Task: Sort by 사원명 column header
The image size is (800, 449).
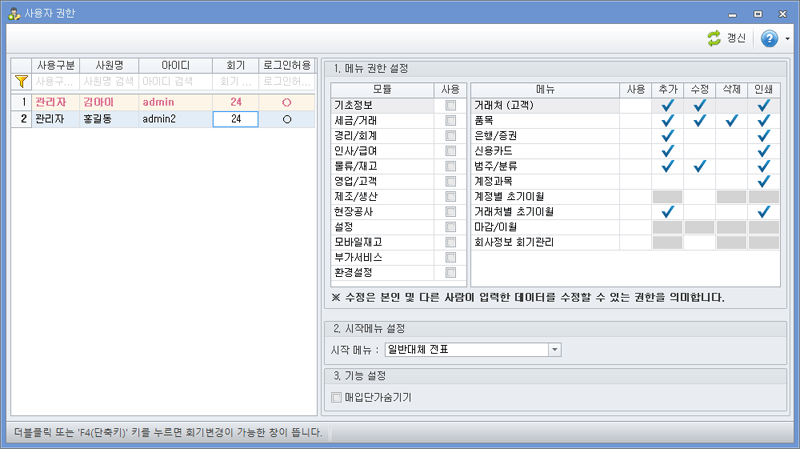Action: click(x=109, y=66)
